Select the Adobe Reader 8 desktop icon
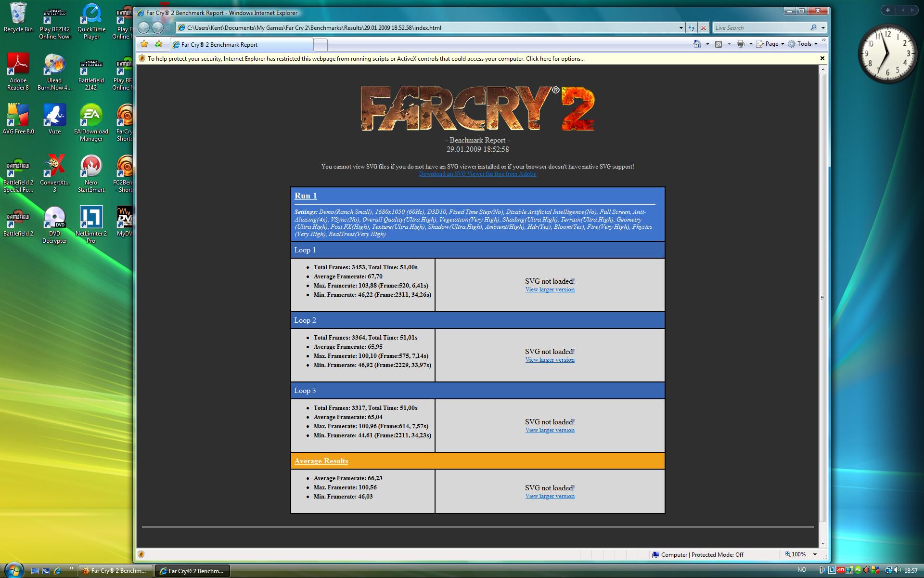 [18, 72]
